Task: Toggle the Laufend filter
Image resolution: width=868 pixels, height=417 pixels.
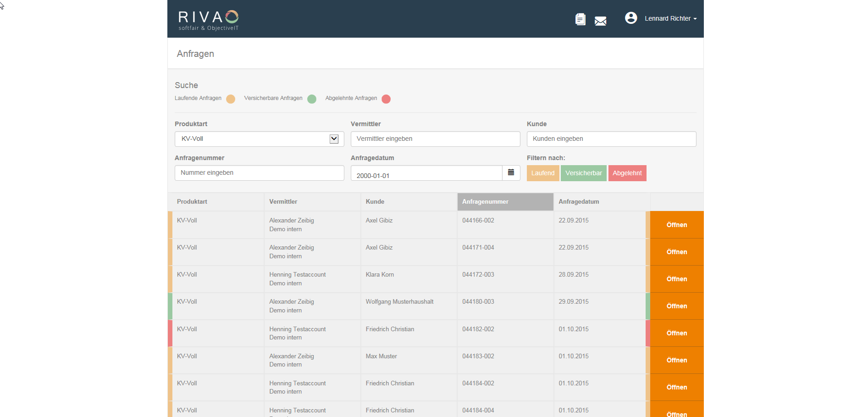Action: pos(542,173)
